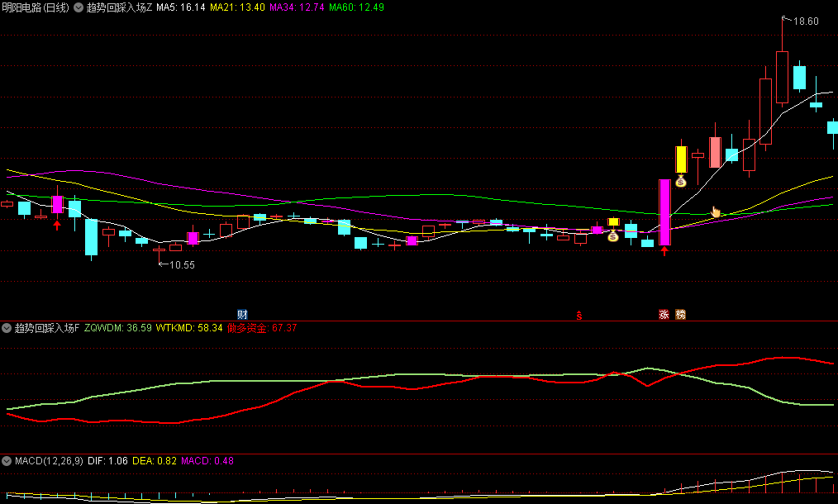Click the ZQWDM: 36.59 value
Image resolution: width=838 pixels, height=504 pixels.
(x=117, y=328)
